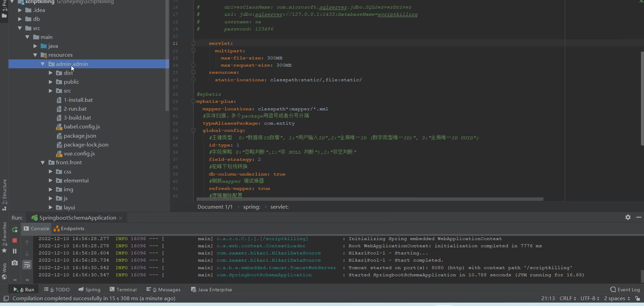Click the tool window quick-access icon in status bar

[x=6, y=298]
